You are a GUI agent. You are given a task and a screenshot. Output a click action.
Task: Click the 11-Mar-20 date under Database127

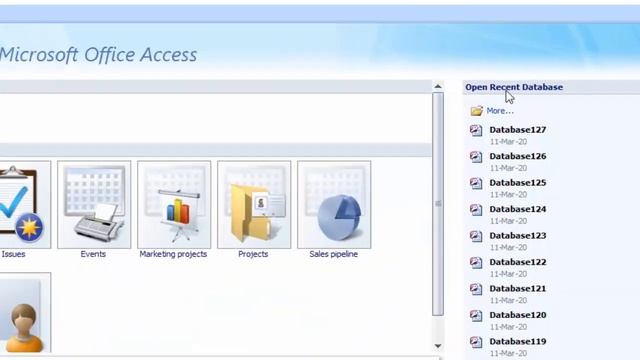[508, 142]
